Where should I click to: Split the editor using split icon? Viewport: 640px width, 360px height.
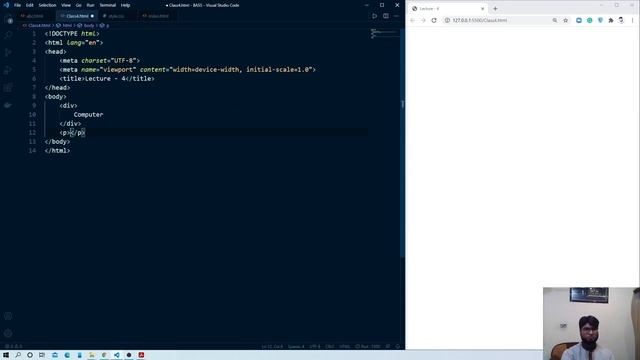point(386,16)
